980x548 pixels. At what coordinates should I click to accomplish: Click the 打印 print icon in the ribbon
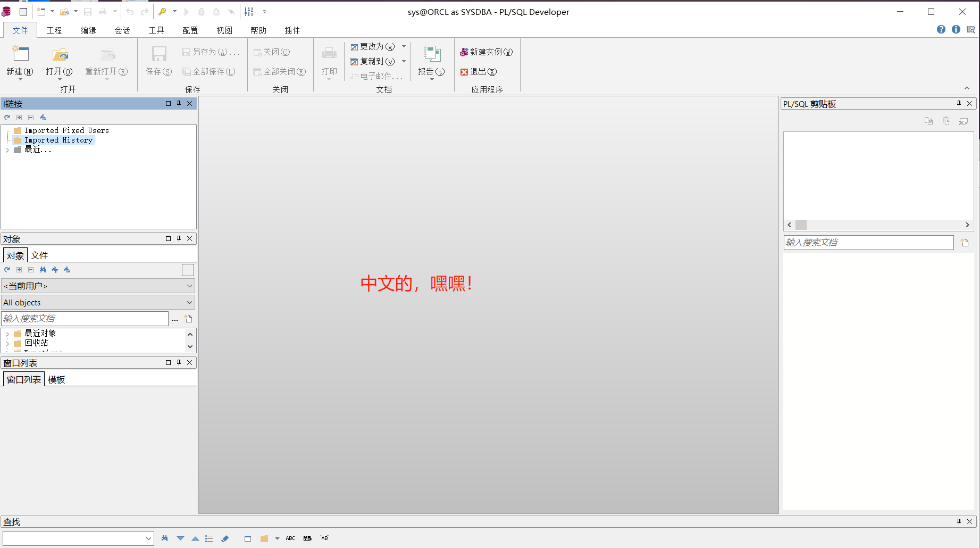tap(329, 55)
